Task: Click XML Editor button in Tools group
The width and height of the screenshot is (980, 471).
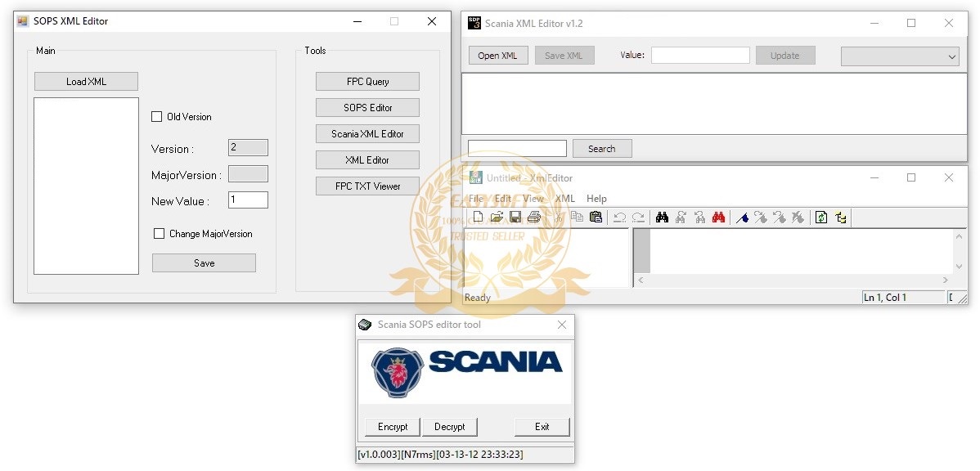Action: (x=367, y=160)
